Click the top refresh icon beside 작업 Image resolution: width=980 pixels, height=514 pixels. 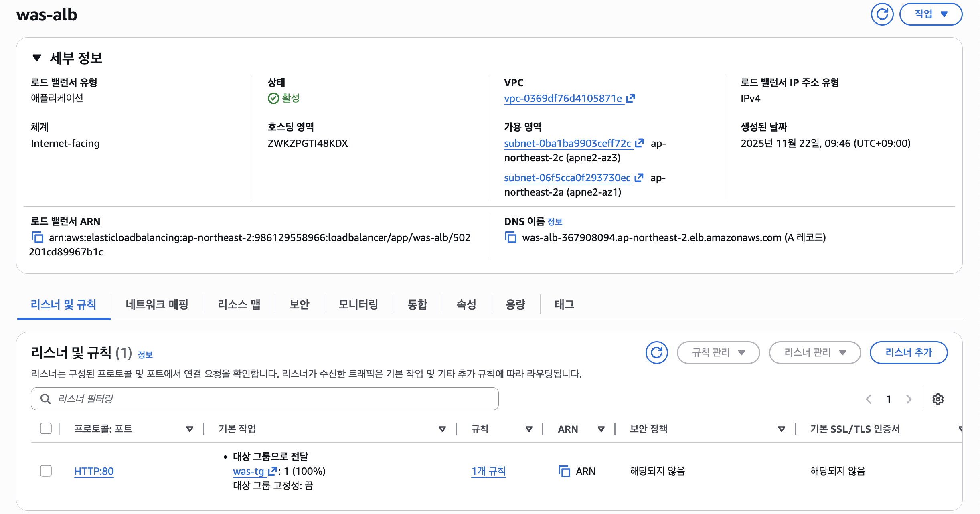click(882, 14)
